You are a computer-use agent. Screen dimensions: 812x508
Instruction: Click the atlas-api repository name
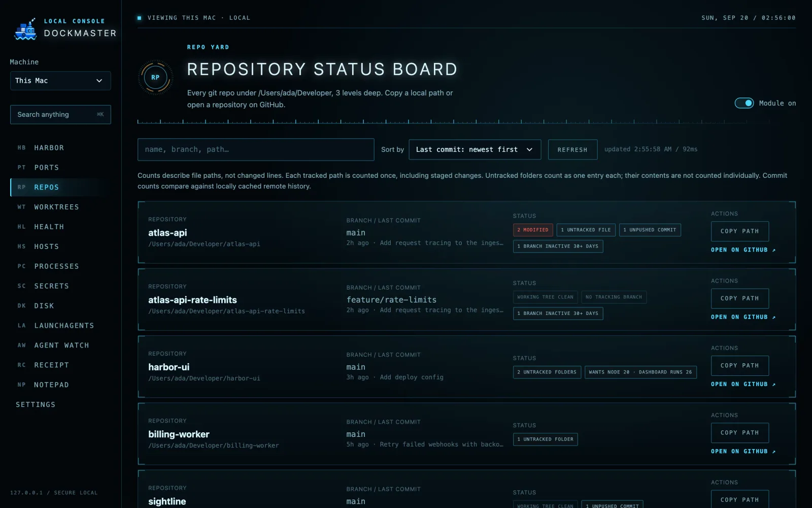tap(167, 233)
